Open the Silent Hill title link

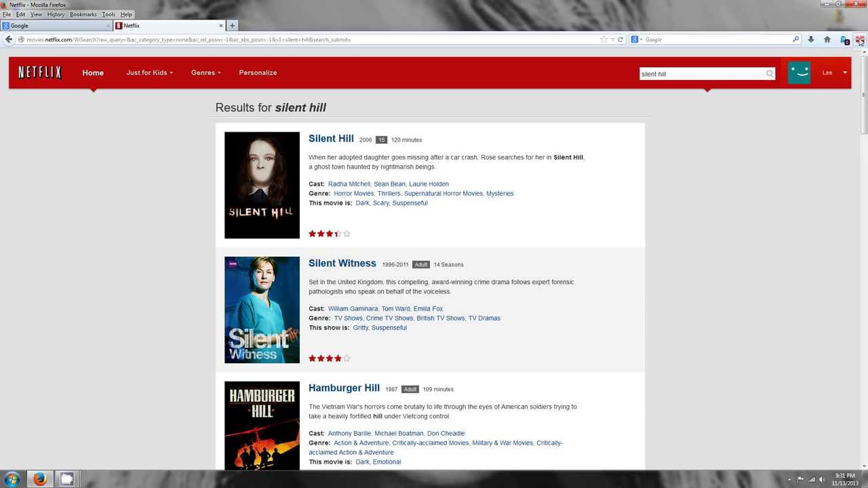click(x=331, y=138)
